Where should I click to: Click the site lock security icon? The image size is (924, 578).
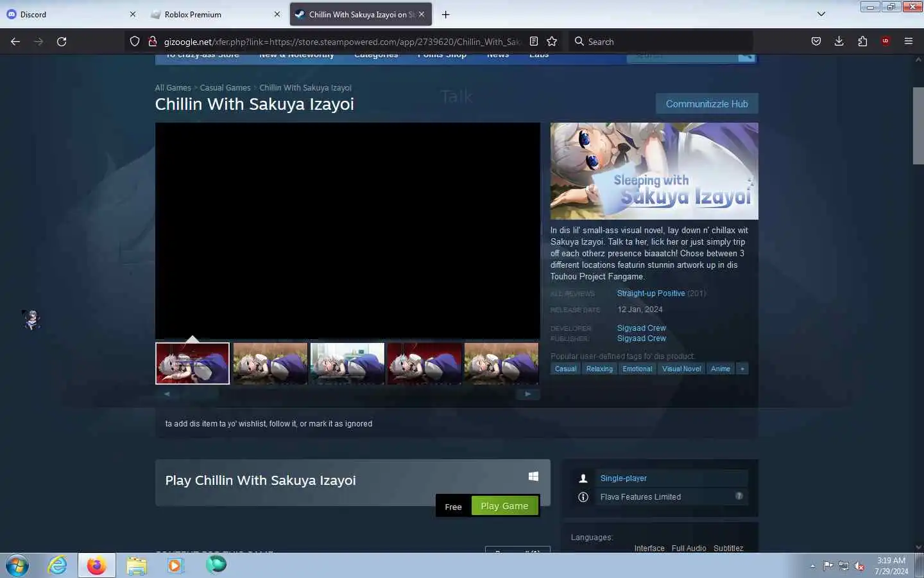(x=152, y=42)
